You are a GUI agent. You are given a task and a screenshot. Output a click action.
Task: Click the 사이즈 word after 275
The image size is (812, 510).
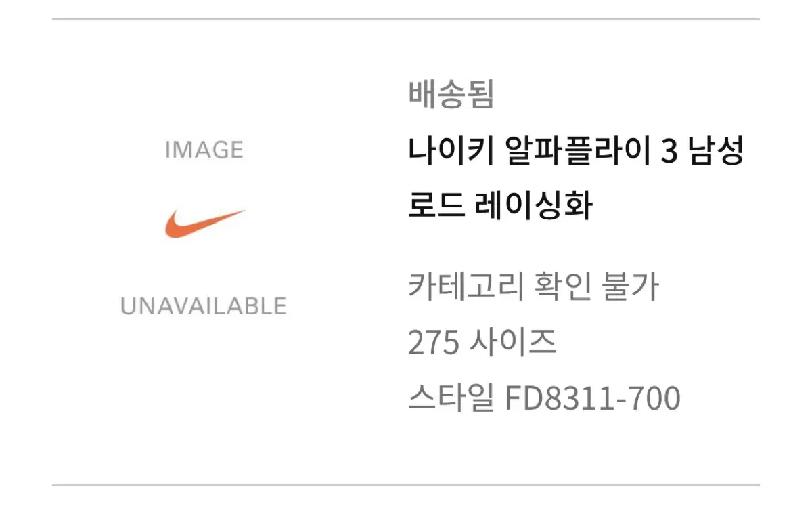513,343
